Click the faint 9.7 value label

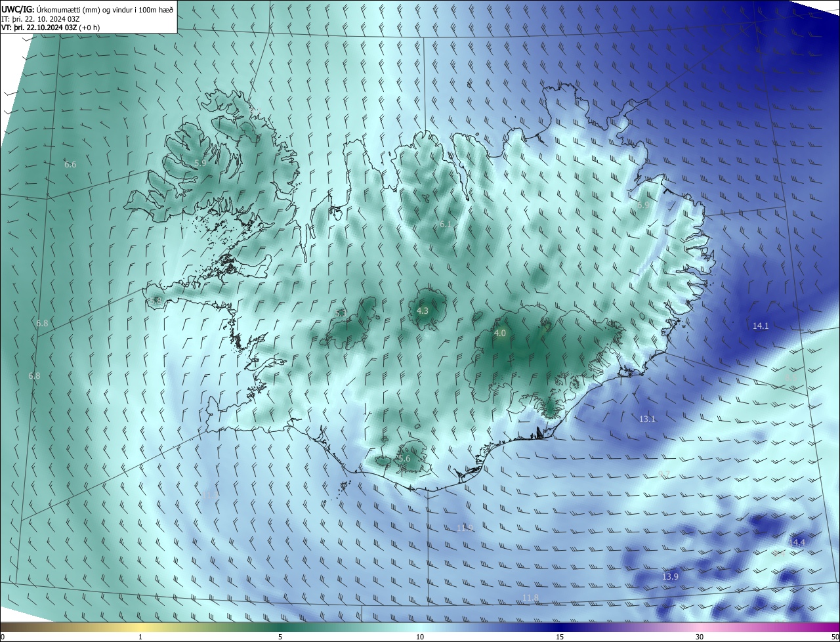[x=663, y=474]
